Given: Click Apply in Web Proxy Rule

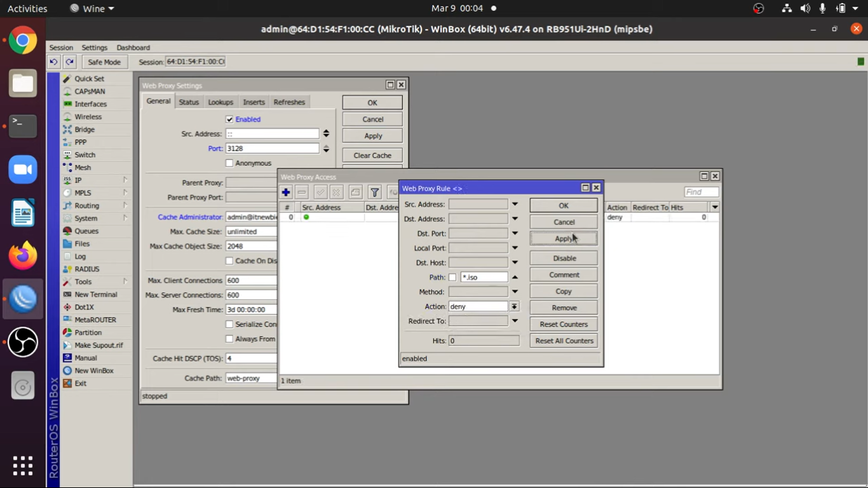Looking at the screenshot, I should [564, 239].
